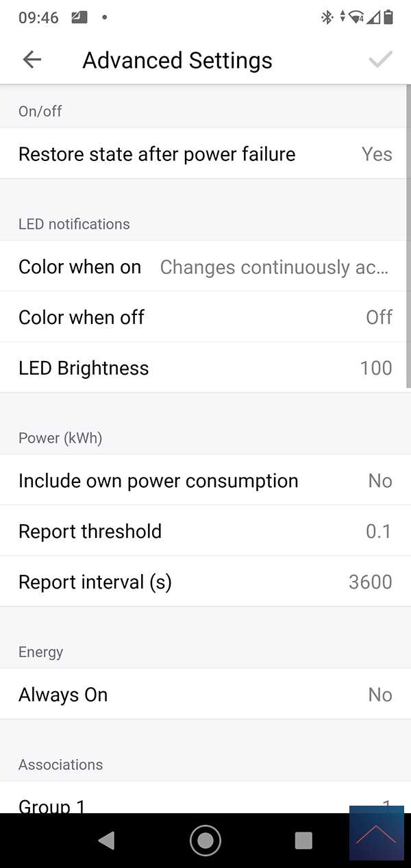
Task: Toggle Restore state after power failure
Action: click(x=206, y=154)
